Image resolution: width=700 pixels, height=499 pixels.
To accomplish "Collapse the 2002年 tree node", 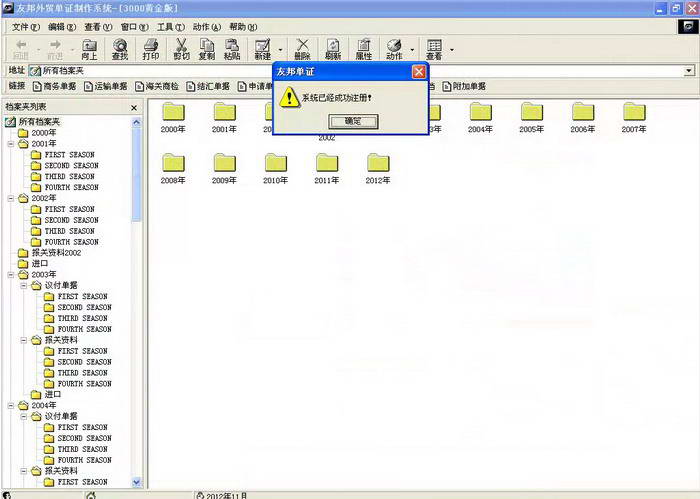I will [x=11, y=198].
